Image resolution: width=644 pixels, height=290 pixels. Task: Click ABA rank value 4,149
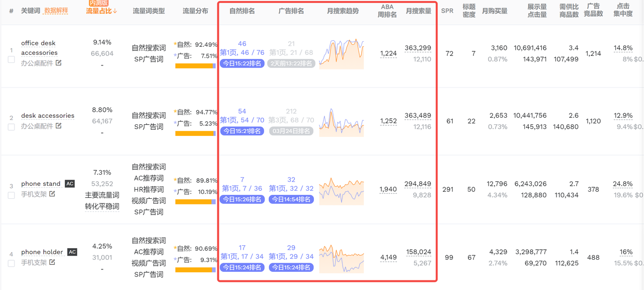(x=388, y=257)
